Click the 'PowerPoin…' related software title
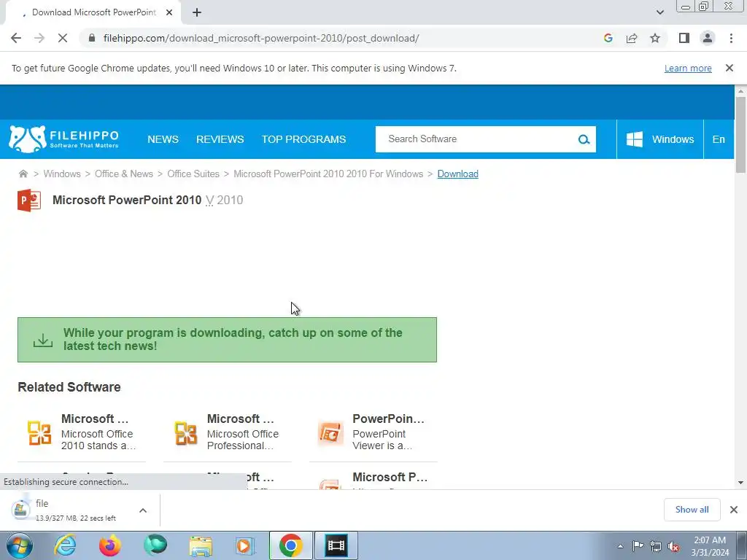The height and width of the screenshot is (560, 747). (x=388, y=419)
